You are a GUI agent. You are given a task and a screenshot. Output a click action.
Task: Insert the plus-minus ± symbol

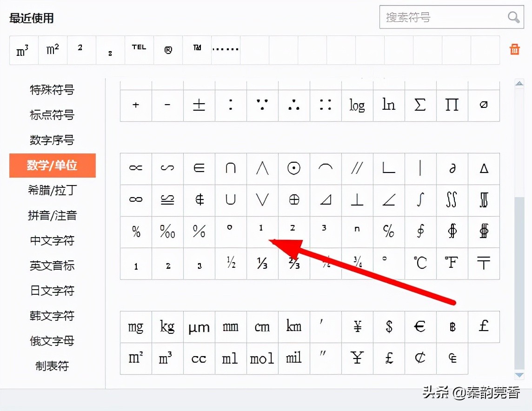click(199, 105)
